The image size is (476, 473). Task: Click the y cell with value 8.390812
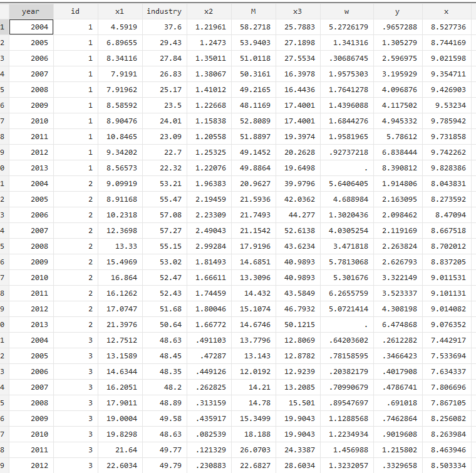[x=399, y=169]
